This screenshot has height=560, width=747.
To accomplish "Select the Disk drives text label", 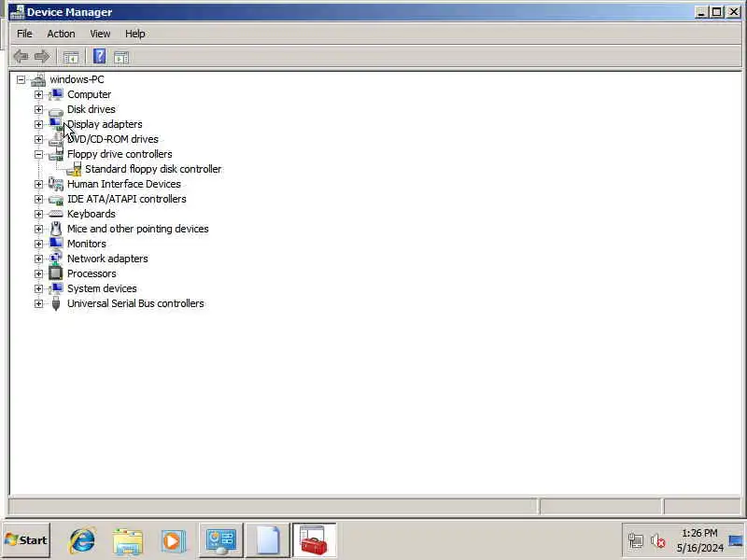I will [x=92, y=109].
